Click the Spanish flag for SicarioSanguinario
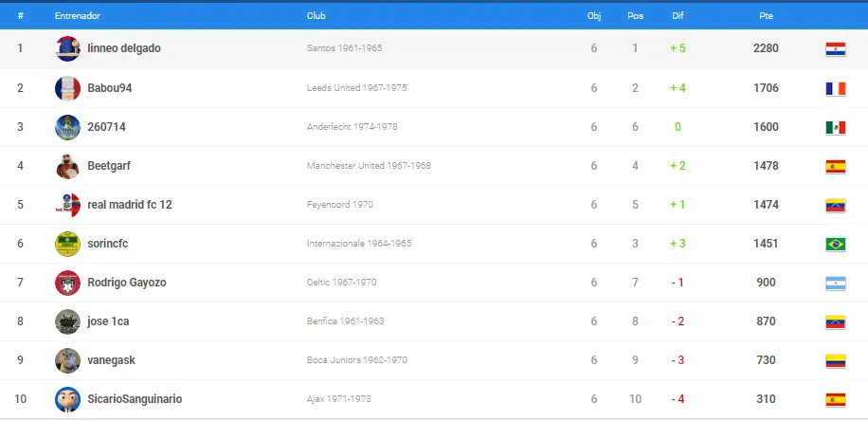Image resolution: width=868 pixels, height=421 pixels. (x=836, y=400)
